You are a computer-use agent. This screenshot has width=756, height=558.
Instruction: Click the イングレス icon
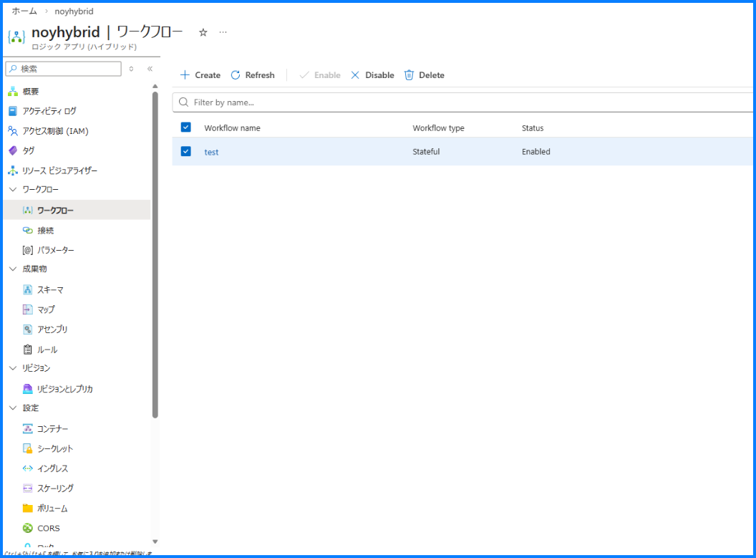(28, 468)
